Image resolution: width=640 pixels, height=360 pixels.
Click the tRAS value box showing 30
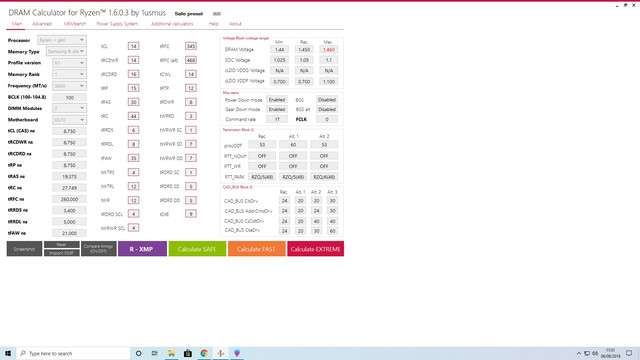click(133, 102)
